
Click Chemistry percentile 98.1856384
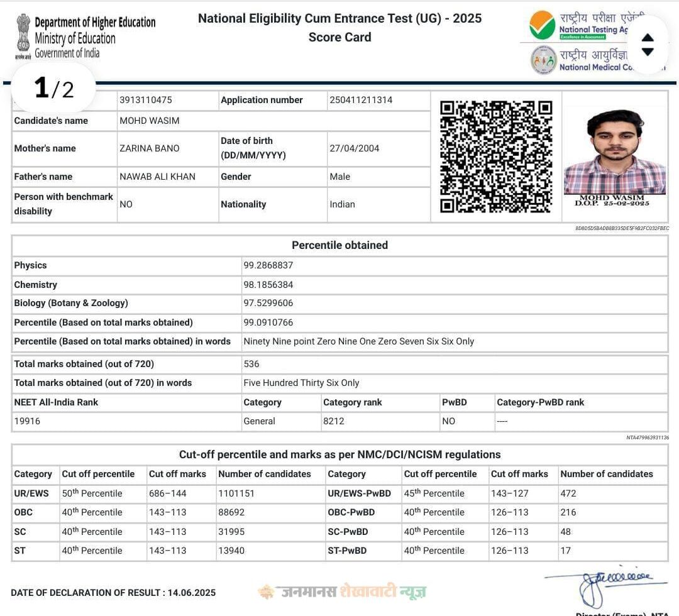pyautogui.click(x=268, y=285)
